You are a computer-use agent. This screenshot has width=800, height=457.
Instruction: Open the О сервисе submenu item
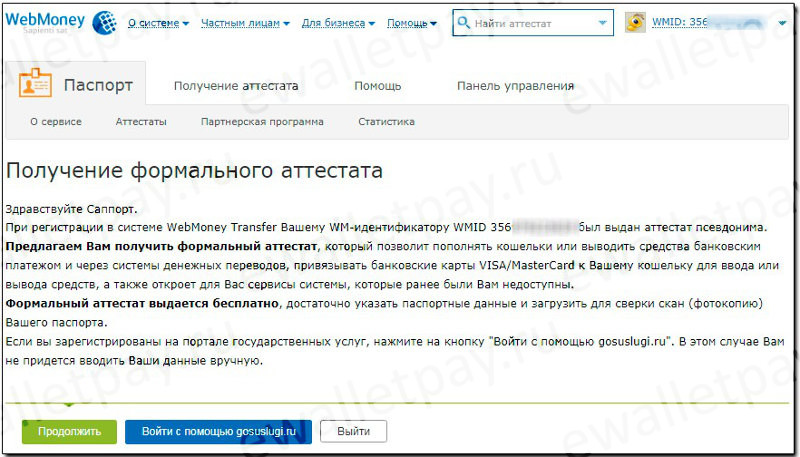pyautogui.click(x=56, y=121)
